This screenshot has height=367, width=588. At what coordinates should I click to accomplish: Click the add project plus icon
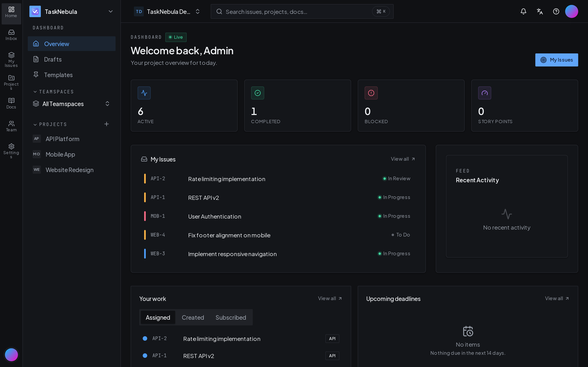click(x=106, y=124)
